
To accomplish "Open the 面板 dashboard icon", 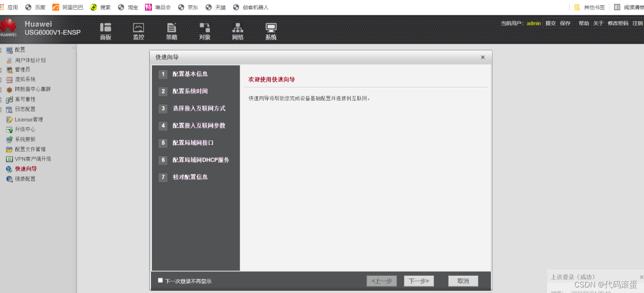I will tap(106, 28).
